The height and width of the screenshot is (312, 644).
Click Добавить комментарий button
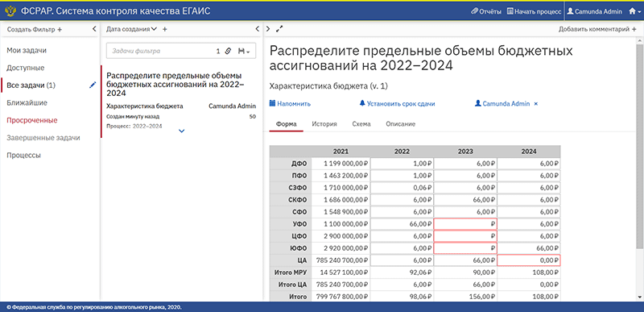coord(597,29)
